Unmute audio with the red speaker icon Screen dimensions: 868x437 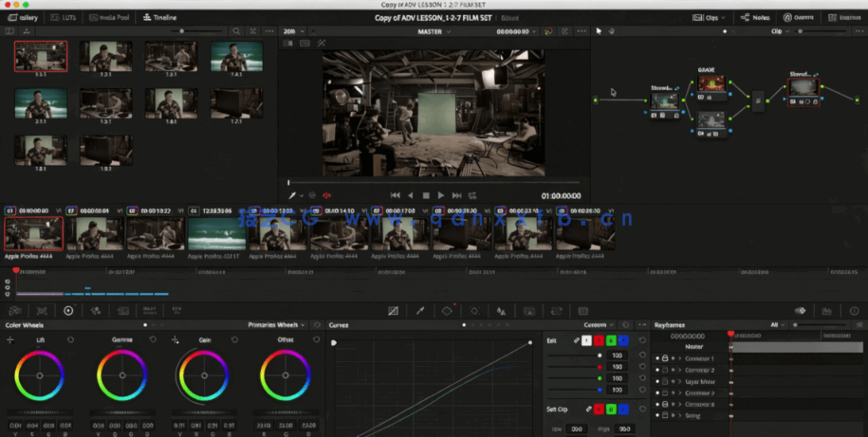pos(326,195)
